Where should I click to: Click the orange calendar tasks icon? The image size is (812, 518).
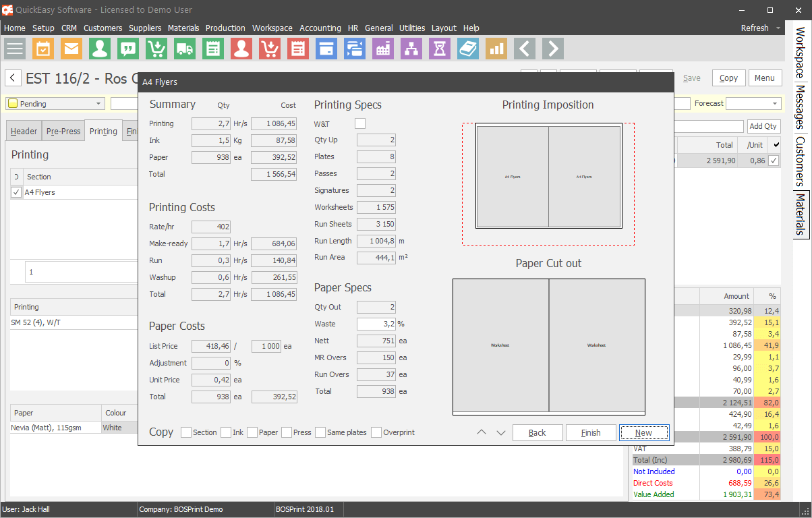(43, 49)
